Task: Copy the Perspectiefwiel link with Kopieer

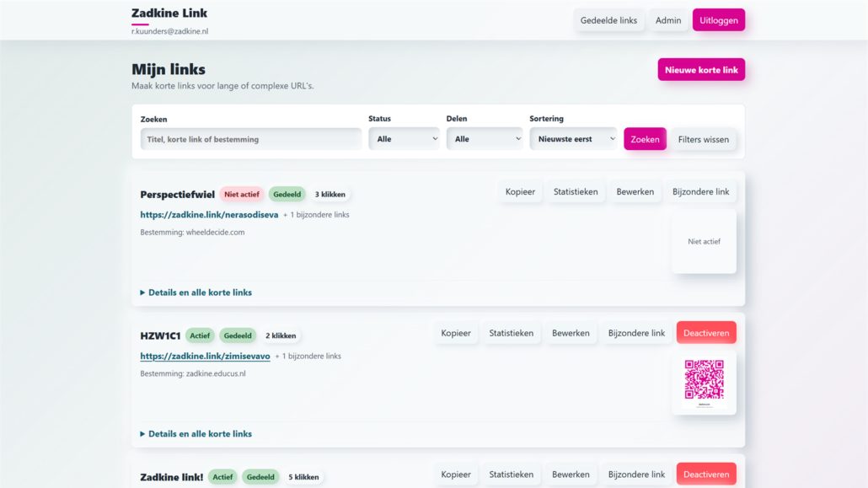Action: 520,191
